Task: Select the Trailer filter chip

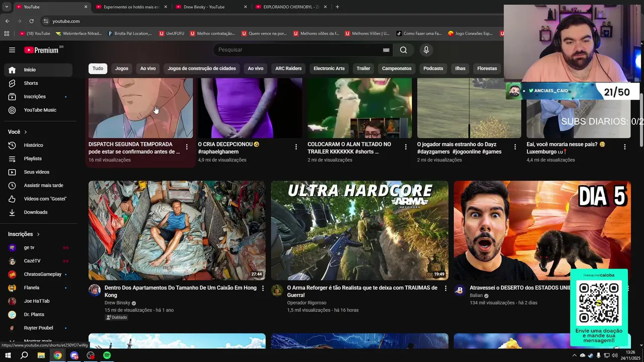Action: (363, 68)
